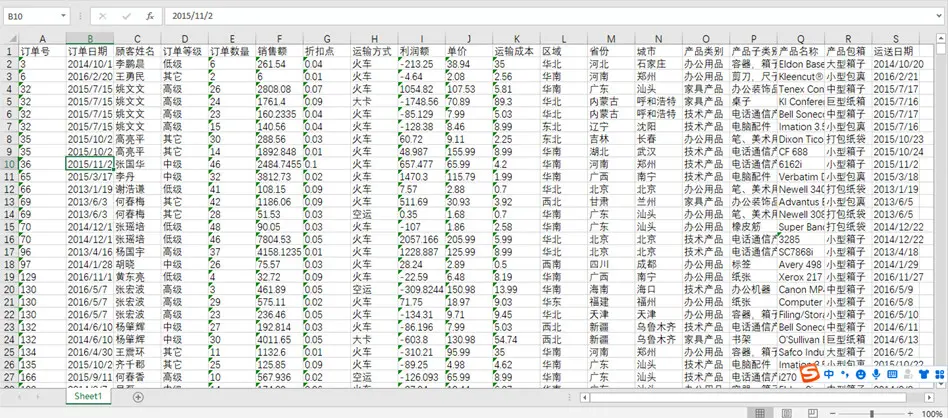The height and width of the screenshot is (418, 948).
Task: Select the cell with customer 李丹
Action: click(137, 177)
